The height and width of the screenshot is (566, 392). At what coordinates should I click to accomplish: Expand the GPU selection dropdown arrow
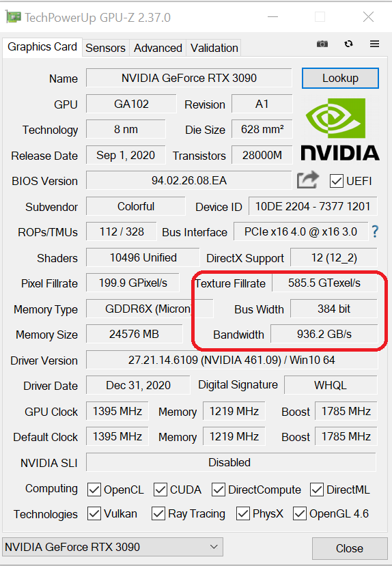pyautogui.click(x=214, y=547)
